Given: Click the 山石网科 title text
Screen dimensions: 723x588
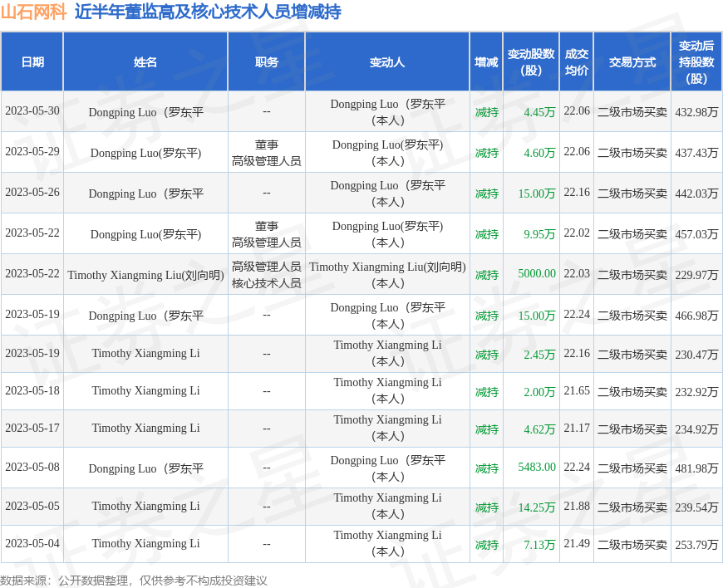Looking at the screenshot, I should point(34,12).
